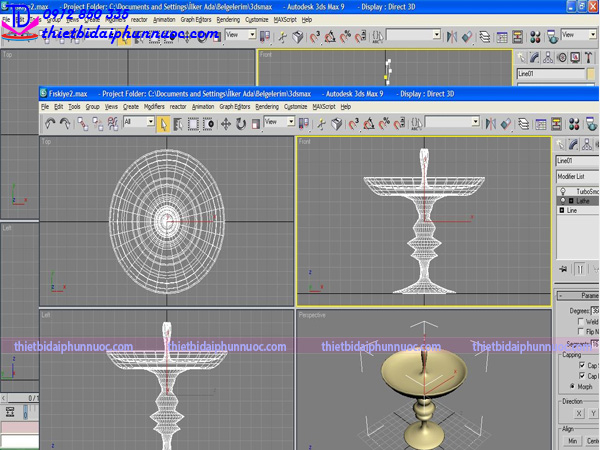
Task: Enable Weld Core checkbox
Action: (581, 321)
